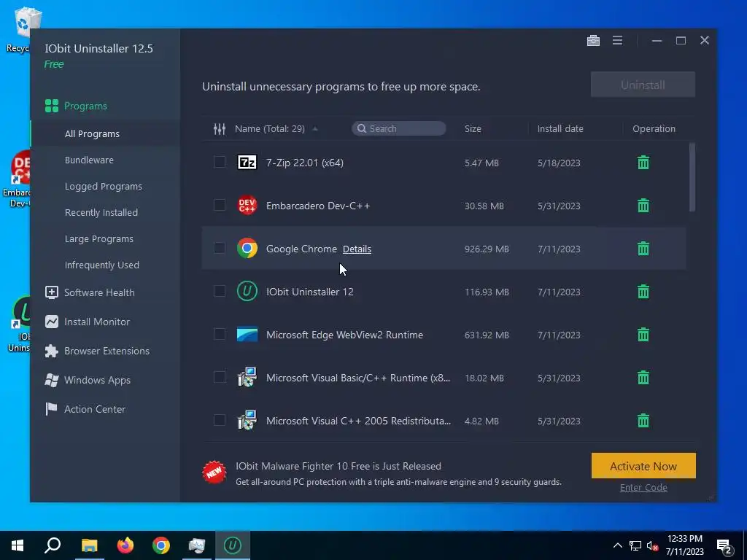Click the trash icon for 7-Zip 22.01
The image size is (747, 560).
coord(643,163)
